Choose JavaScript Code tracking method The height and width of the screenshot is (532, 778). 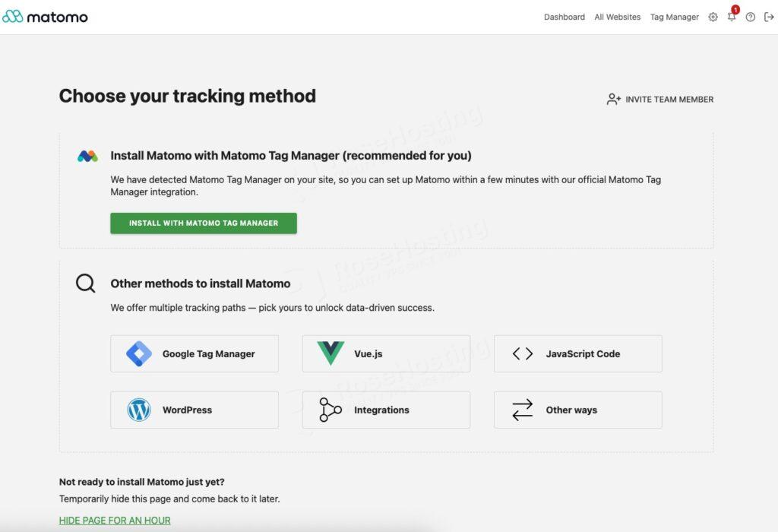pos(578,354)
